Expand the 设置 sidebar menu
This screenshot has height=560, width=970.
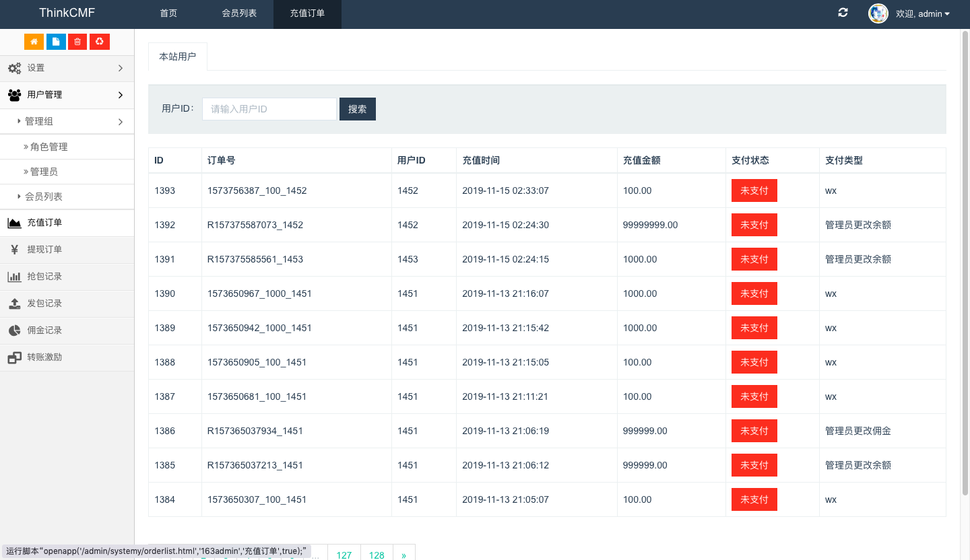(x=67, y=68)
